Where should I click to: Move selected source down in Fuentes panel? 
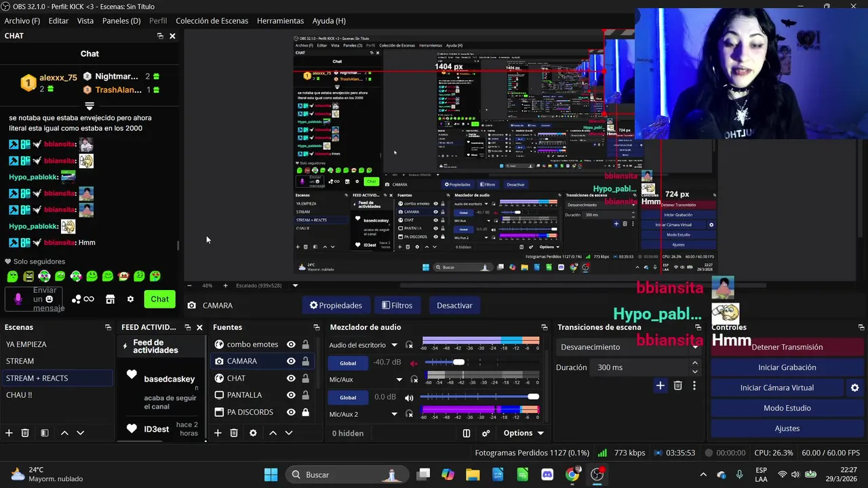[288, 433]
